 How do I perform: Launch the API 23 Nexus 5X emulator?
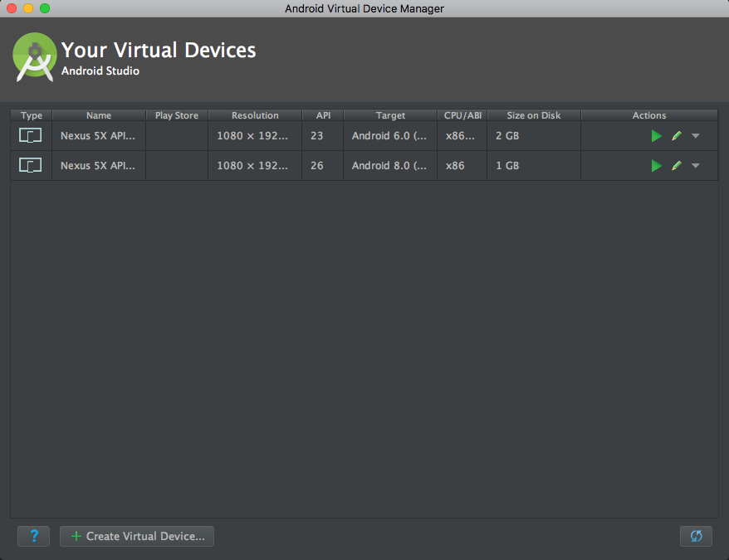pos(656,136)
